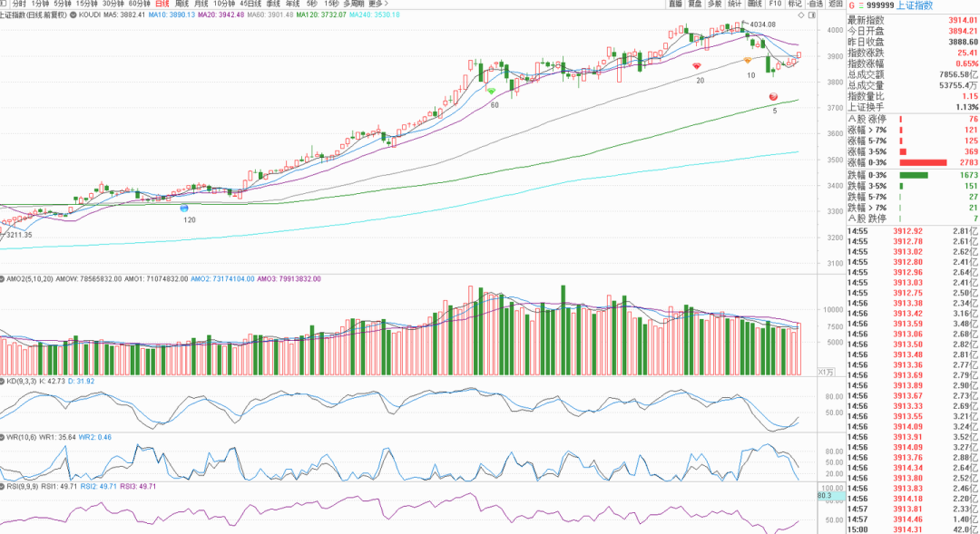Click the 4034.08 high price label
Image resolution: width=980 pixels, height=534 pixels.
pos(762,24)
